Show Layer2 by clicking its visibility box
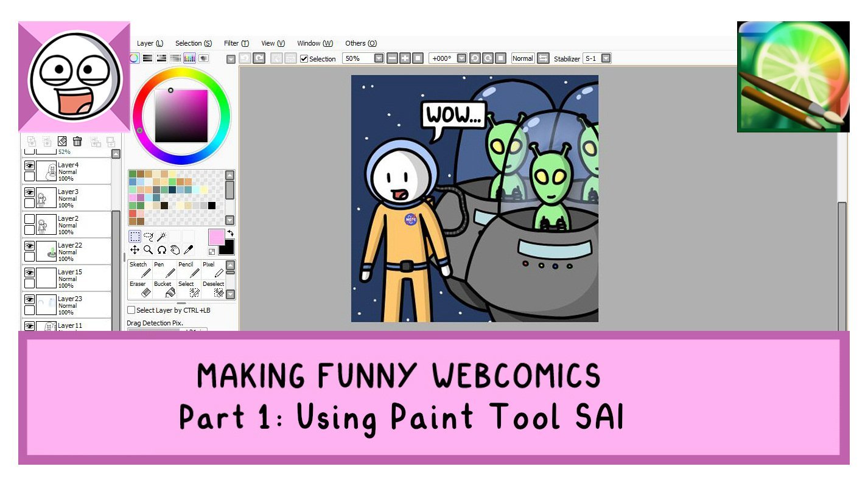868x486 pixels. click(x=29, y=219)
